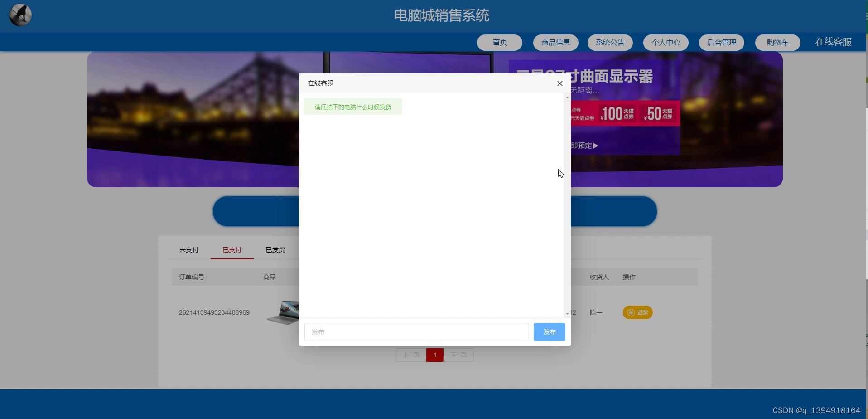Click the 商品 column header
This screenshot has width=868, height=419.
tap(270, 277)
